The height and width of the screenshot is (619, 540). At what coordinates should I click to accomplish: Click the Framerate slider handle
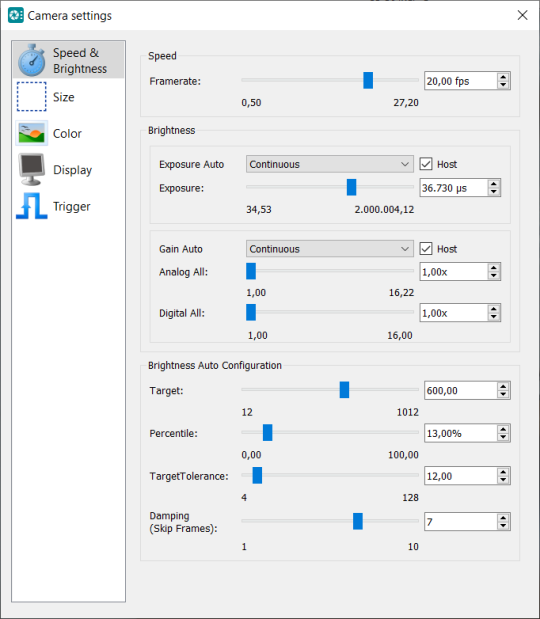click(368, 80)
